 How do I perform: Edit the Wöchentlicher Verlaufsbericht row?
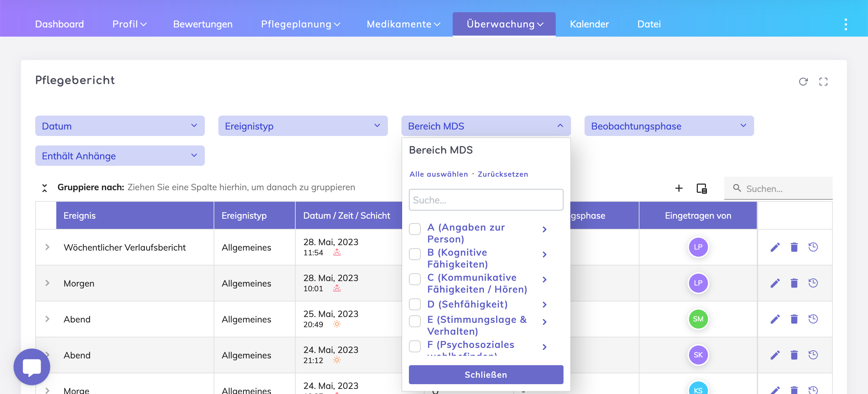pos(775,247)
